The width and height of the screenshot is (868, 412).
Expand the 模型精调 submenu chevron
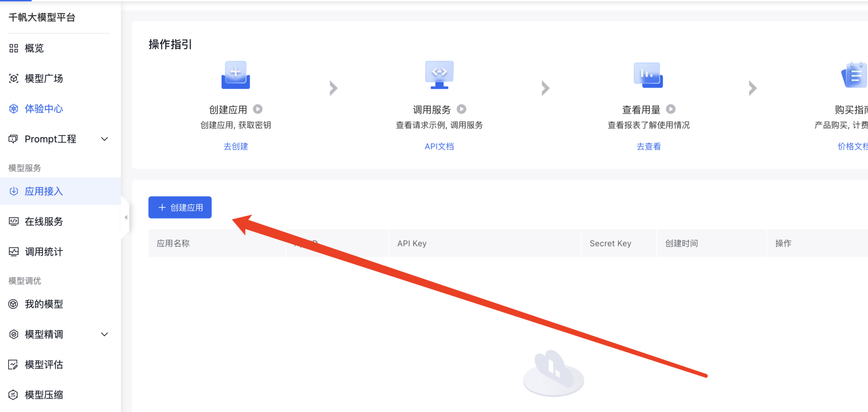(104, 334)
